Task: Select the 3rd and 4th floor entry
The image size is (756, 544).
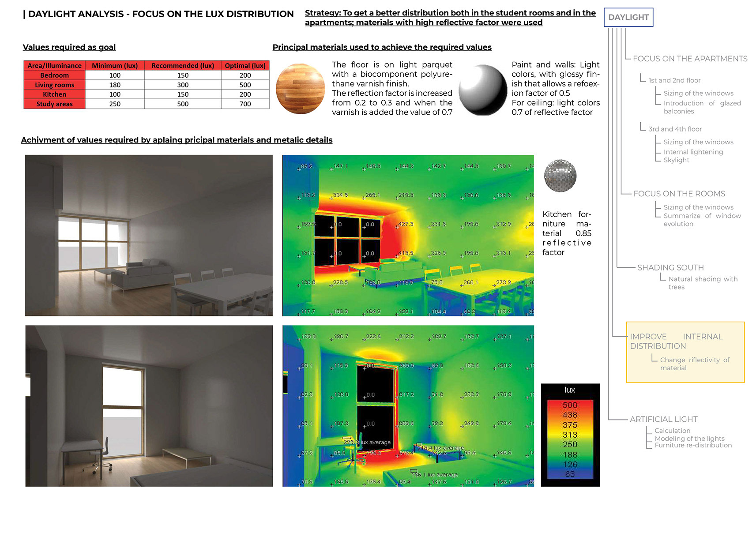Action: tap(675, 129)
